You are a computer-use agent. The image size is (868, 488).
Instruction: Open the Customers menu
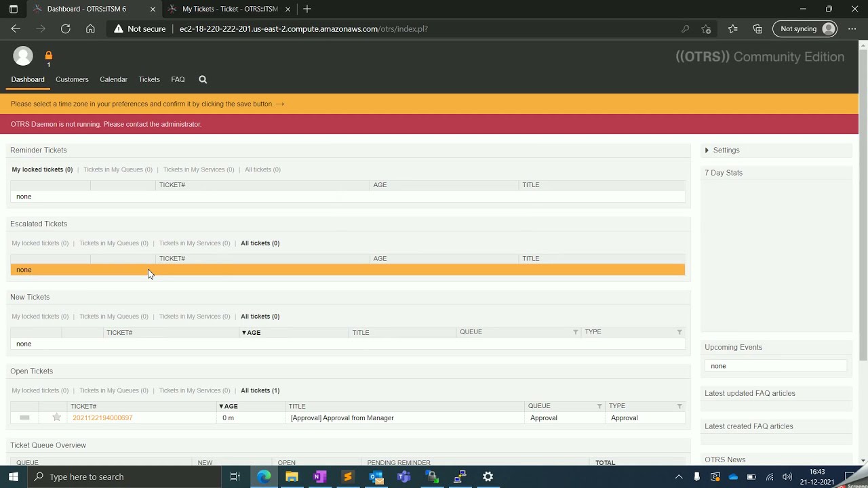72,79
